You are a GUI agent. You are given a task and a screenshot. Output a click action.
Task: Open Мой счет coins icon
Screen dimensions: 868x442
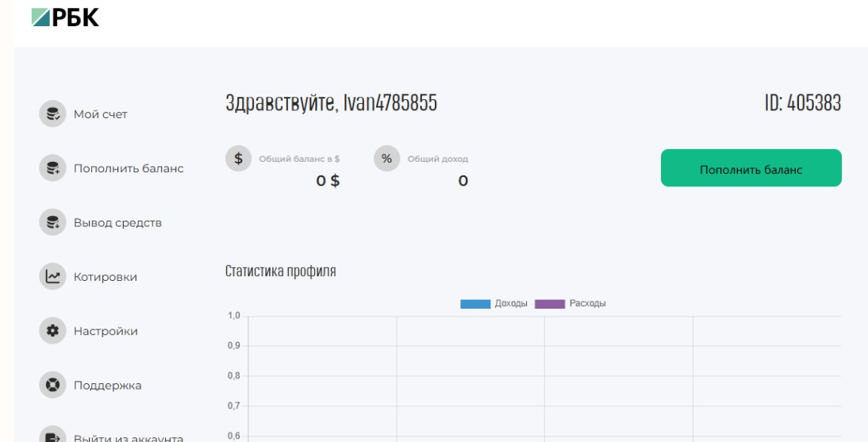[52, 114]
